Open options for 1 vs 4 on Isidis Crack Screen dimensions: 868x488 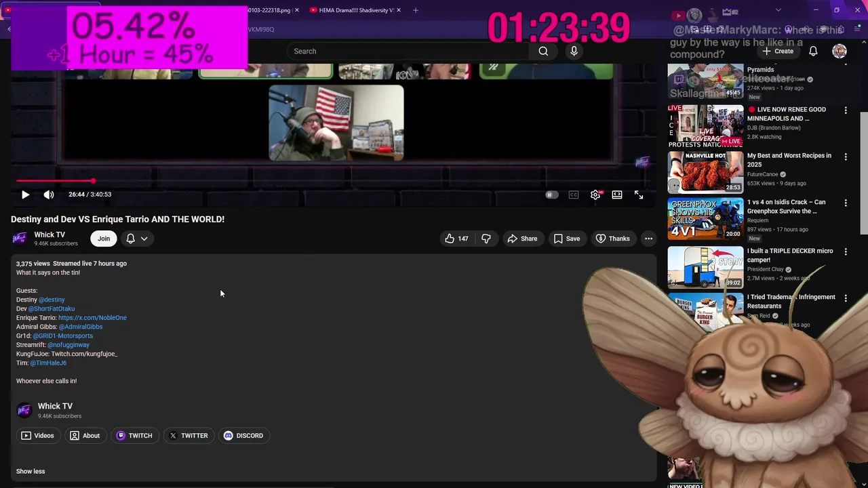tap(846, 203)
